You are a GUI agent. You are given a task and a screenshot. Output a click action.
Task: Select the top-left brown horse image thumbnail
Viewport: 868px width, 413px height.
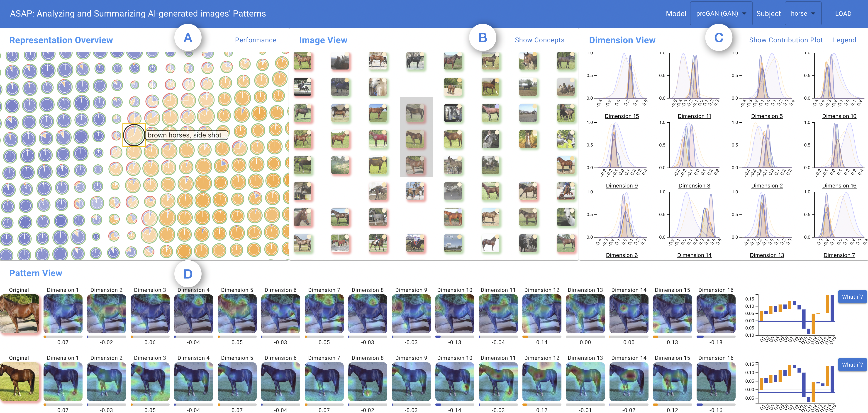click(302, 61)
